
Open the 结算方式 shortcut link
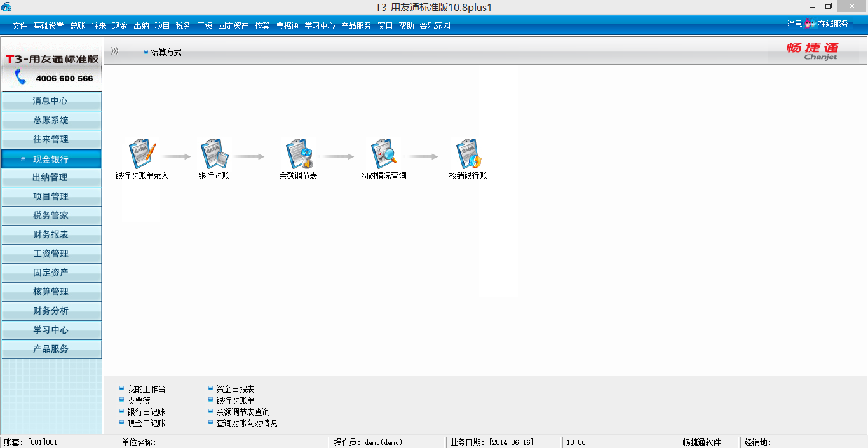tap(166, 52)
